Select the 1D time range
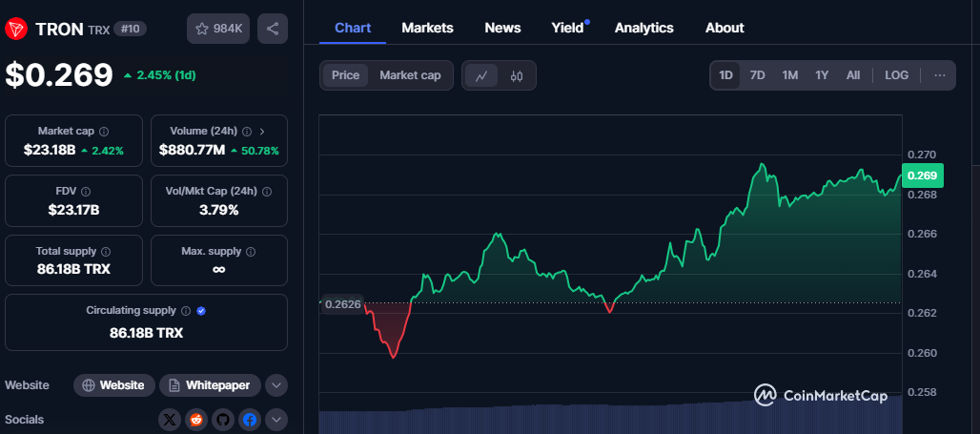This screenshot has width=980, height=434. pos(725,75)
